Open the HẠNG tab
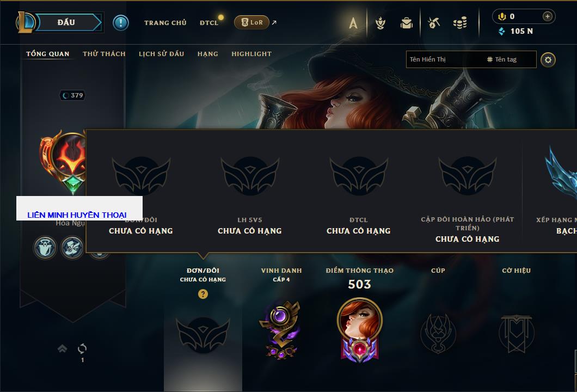 [207, 54]
